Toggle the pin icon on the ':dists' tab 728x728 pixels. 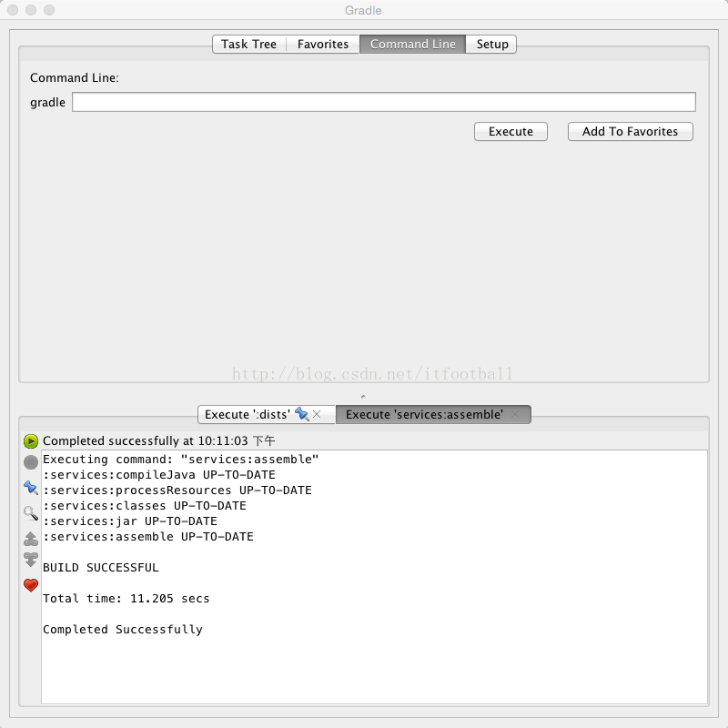pyautogui.click(x=302, y=414)
